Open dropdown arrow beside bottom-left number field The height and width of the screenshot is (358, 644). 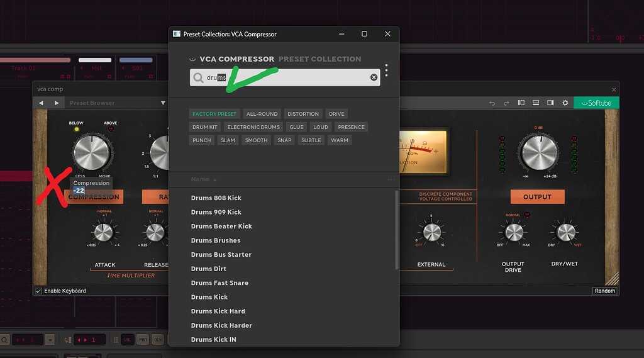point(50,340)
